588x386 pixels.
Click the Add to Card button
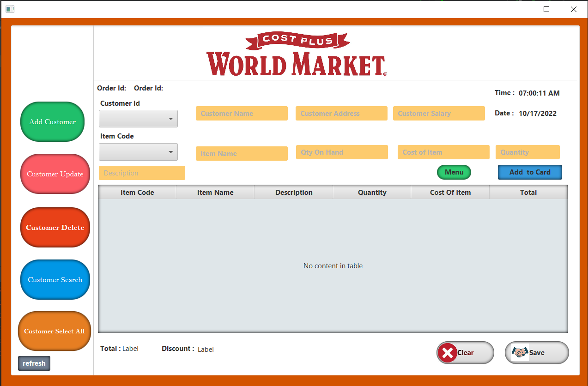(530, 172)
